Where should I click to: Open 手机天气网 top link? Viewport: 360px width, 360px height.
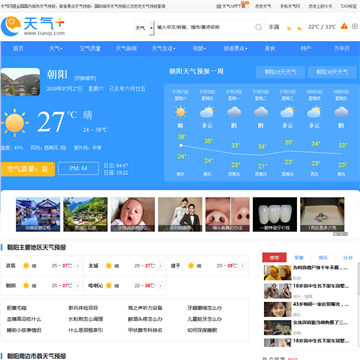(x=290, y=6)
